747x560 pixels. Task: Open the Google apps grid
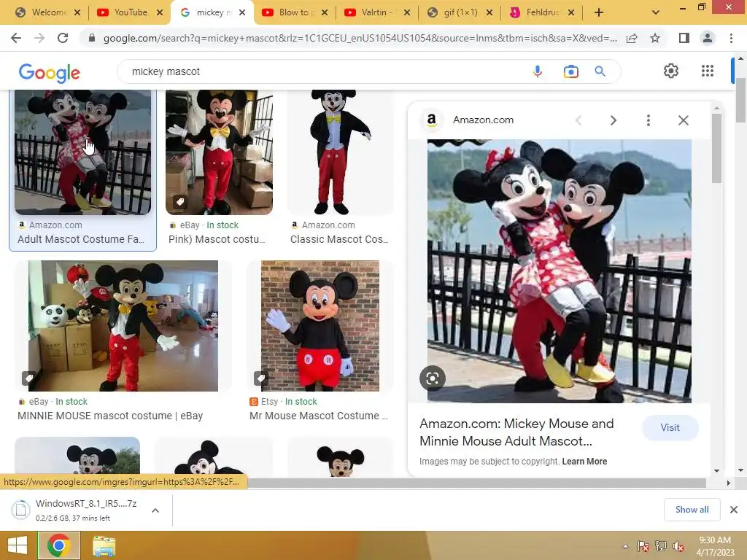click(708, 71)
